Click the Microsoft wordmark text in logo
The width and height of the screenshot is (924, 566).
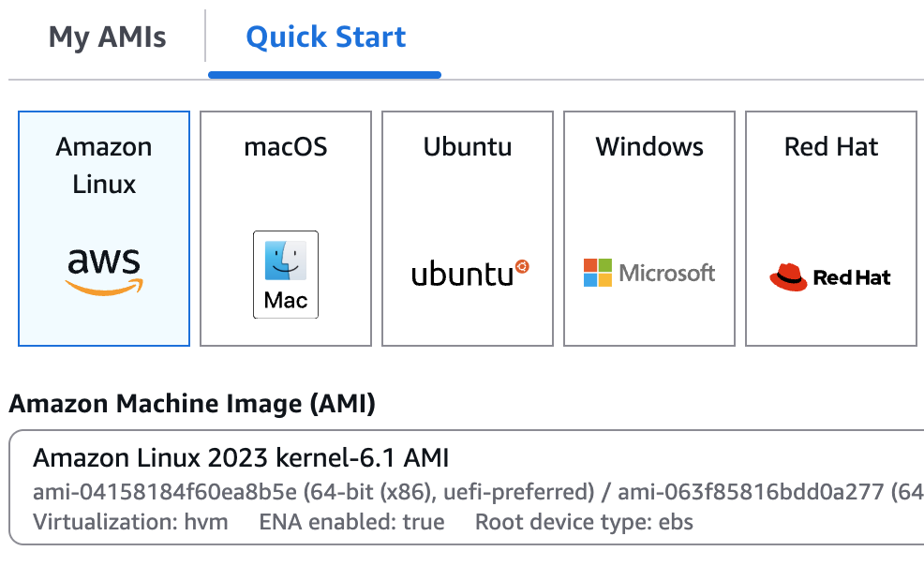tap(666, 273)
